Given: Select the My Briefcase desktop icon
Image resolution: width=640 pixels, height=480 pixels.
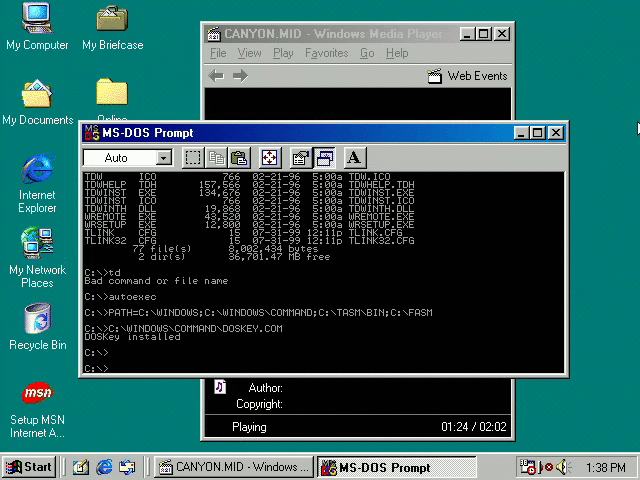Looking at the screenshot, I should (112, 27).
